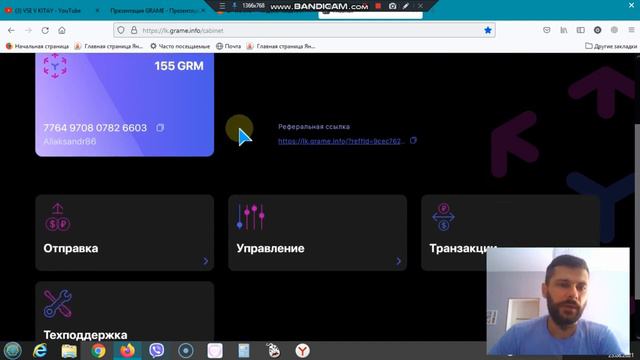Stop Bandicam recording with red square
Screen dimensions: 640x360
coord(378,6)
